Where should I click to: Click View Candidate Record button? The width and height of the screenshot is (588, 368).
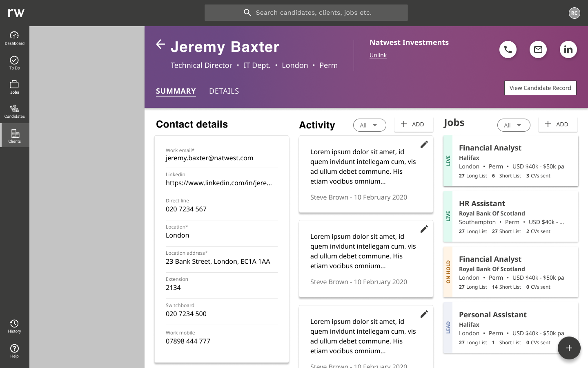coord(540,88)
